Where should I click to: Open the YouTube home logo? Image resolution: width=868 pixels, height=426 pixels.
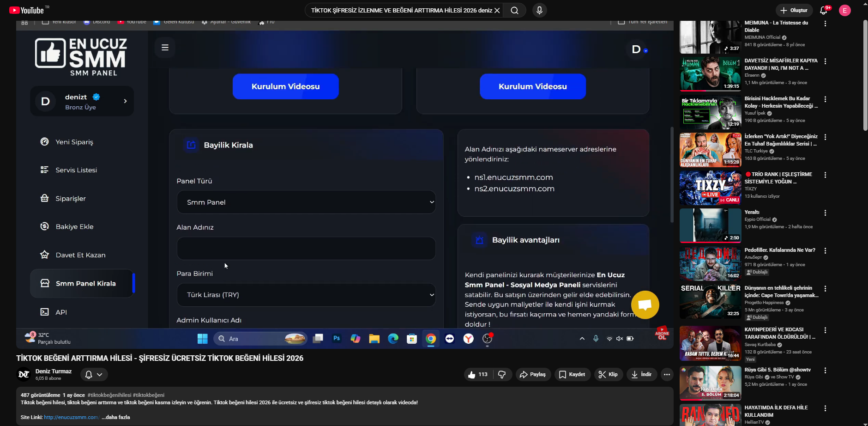point(26,10)
